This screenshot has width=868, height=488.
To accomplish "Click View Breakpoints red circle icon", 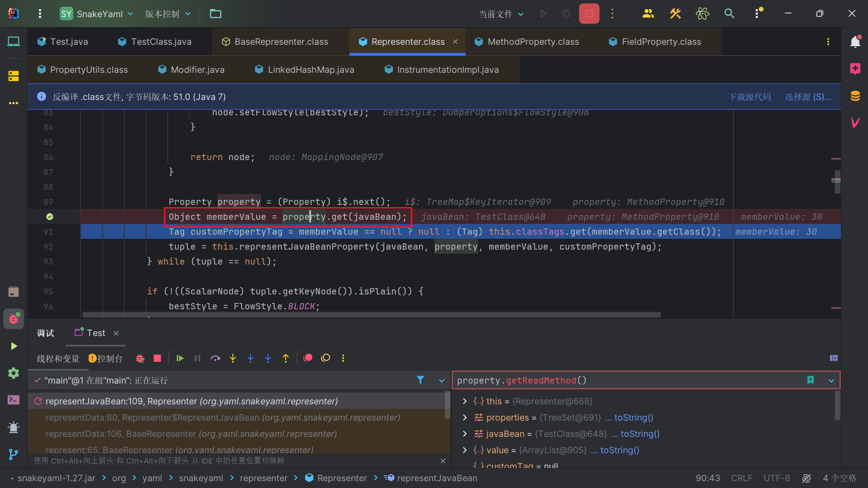I will tap(308, 358).
